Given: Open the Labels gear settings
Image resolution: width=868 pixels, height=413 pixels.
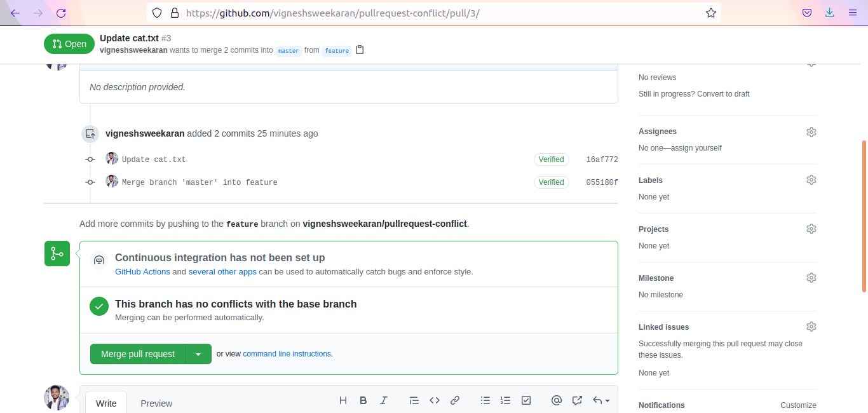Looking at the screenshot, I should 811,180.
